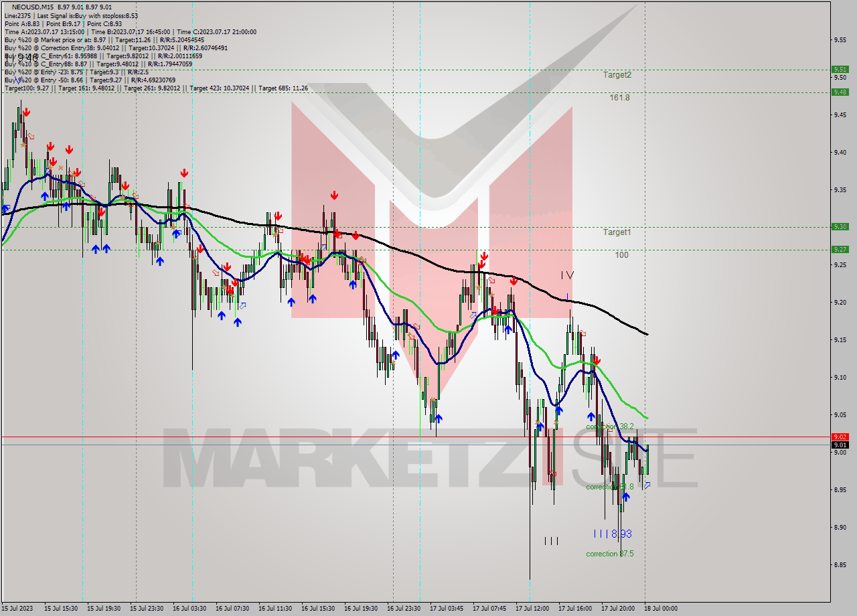857x616 pixels.
Task: Click the '16 Jul 23:30' time axis label
Action: click(404, 609)
